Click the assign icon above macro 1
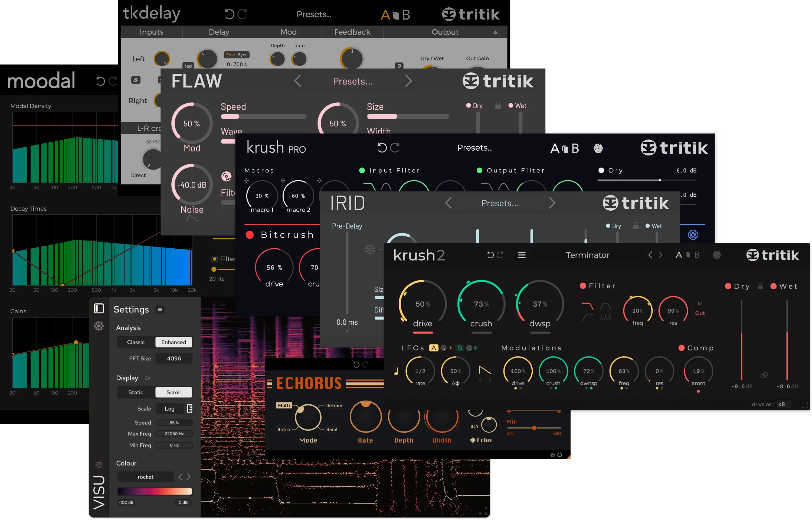The image size is (812, 520). click(247, 181)
